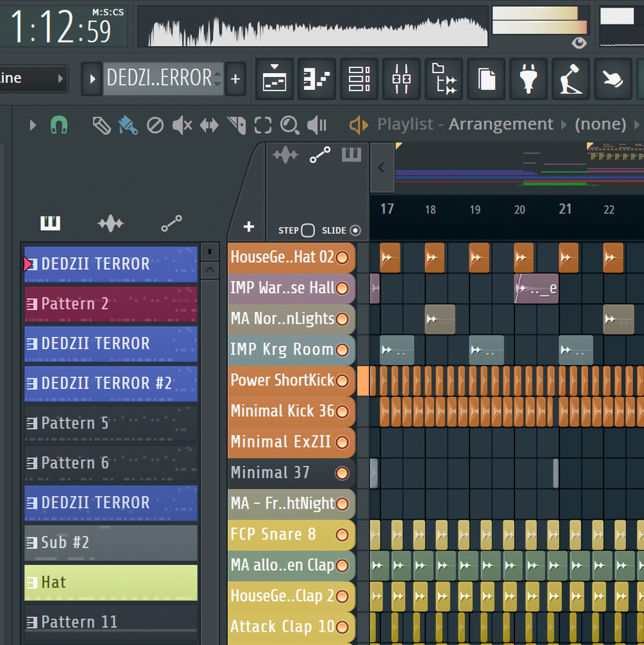The width and height of the screenshot is (644, 645).
Task: Open the (none) breadcrumb menu
Action: click(600, 124)
